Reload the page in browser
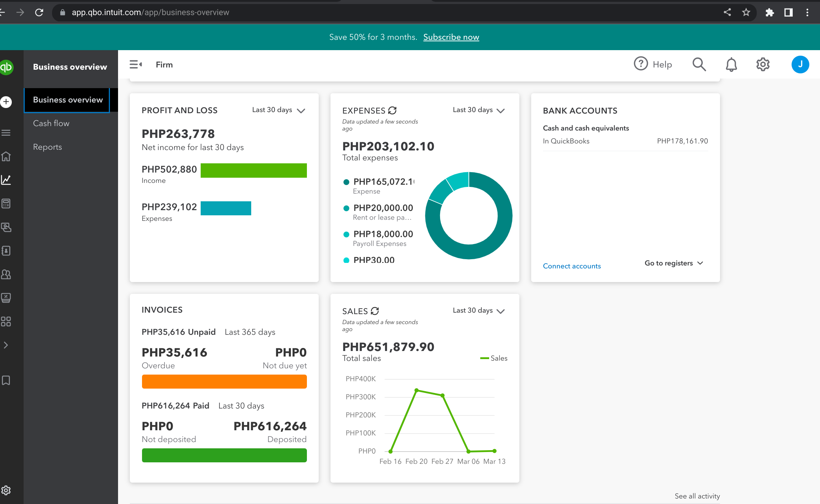Image resolution: width=820 pixels, height=504 pixels. (x=39, y=13)
